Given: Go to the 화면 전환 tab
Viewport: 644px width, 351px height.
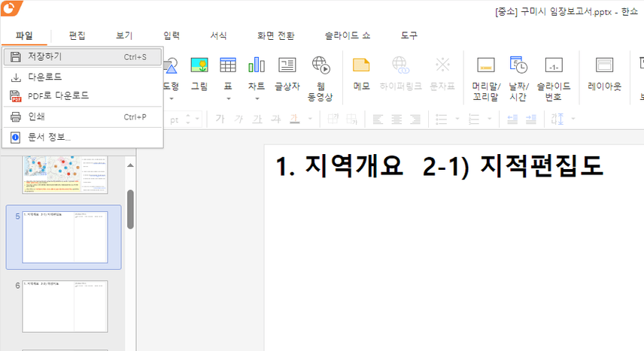Looking at the screenshot, I should pos(275,36).
